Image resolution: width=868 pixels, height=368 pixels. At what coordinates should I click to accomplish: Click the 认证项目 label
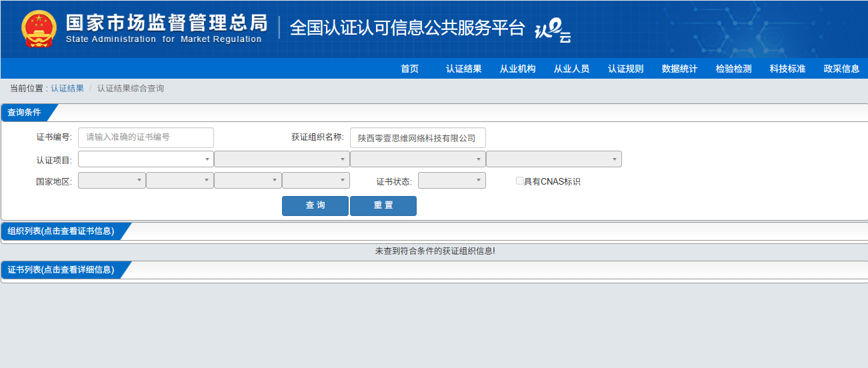[54, 160]
